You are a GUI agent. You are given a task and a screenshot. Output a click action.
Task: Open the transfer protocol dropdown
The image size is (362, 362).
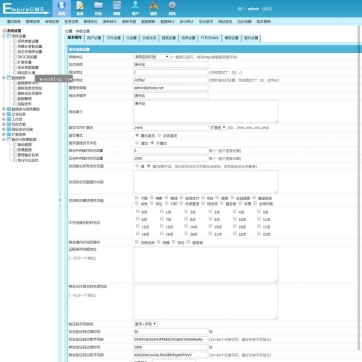(x=151, y=57)
